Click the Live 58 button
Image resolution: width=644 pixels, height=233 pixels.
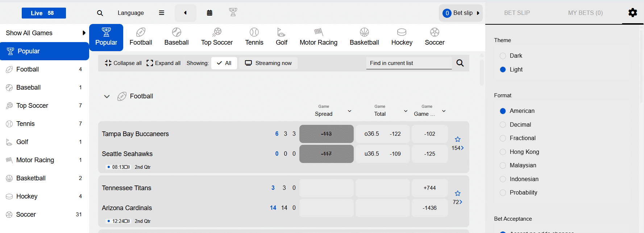pyautogui.click(x=44, y=13)
